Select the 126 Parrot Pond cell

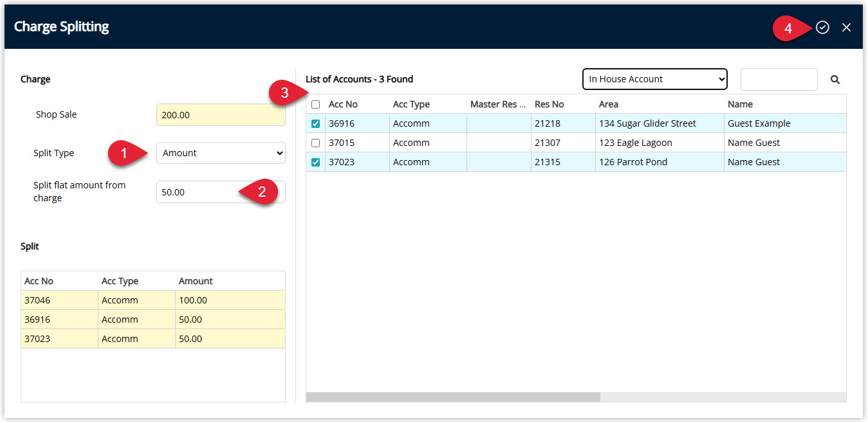(660, 162)
